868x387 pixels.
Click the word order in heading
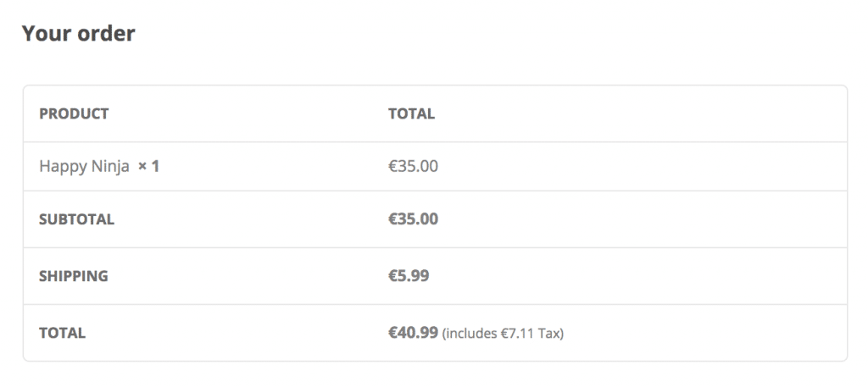[106, 34]
